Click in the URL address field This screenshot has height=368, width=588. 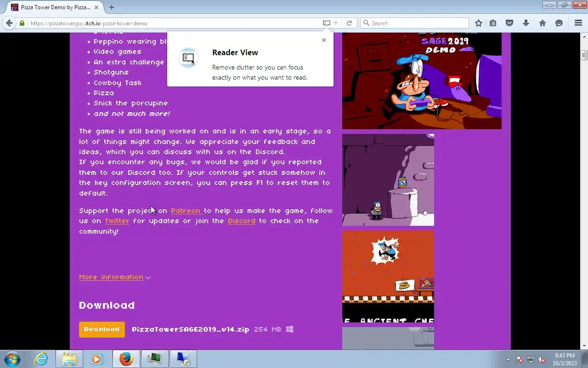click(175, 23)
